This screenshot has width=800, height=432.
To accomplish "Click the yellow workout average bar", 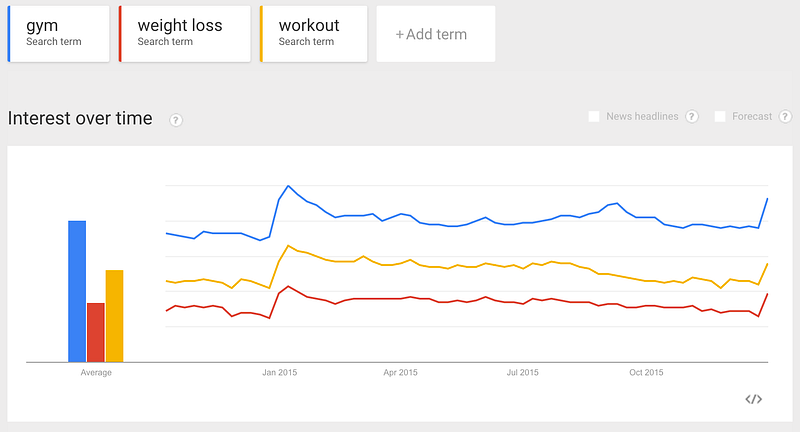I will [x=114, y=316].
